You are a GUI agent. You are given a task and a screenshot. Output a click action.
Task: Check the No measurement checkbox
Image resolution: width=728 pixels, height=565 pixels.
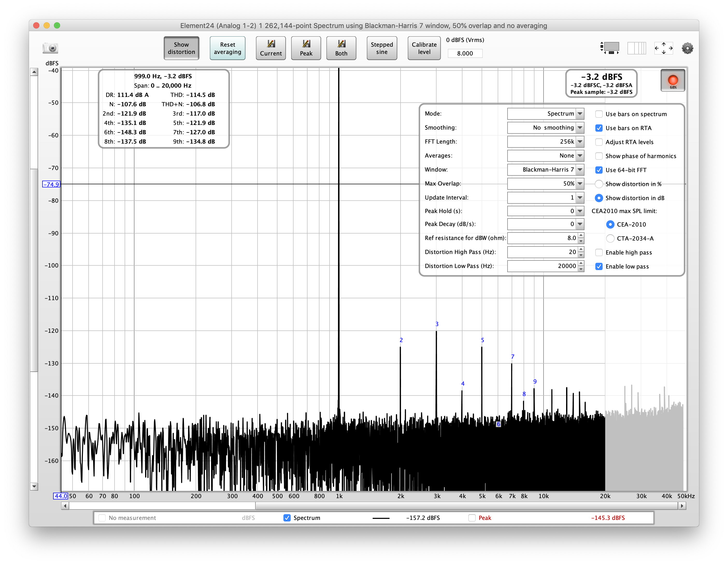pyautogui.click(x=102, y=518)
